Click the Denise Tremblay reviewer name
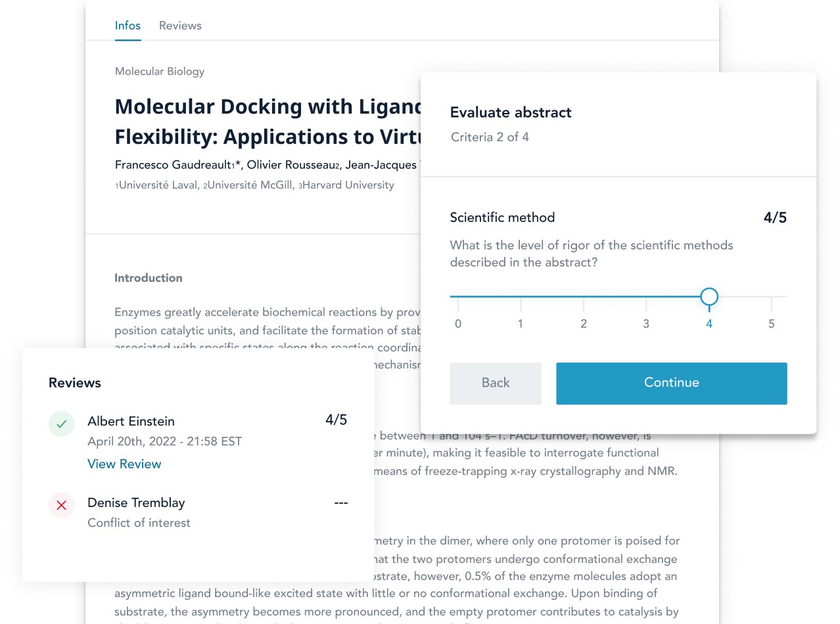Image resolution: width=840 pixels, height=624 pixels. (x=136, y=502)
